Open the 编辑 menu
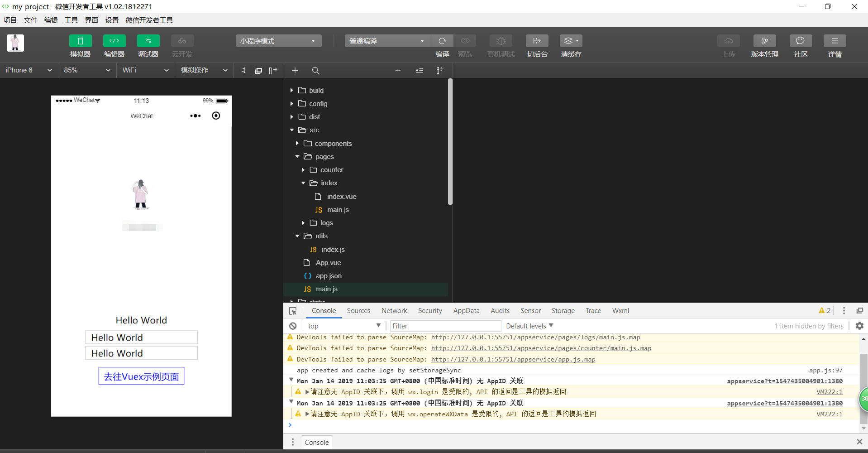This screenshot has width=868, height=453. point(51,20)
